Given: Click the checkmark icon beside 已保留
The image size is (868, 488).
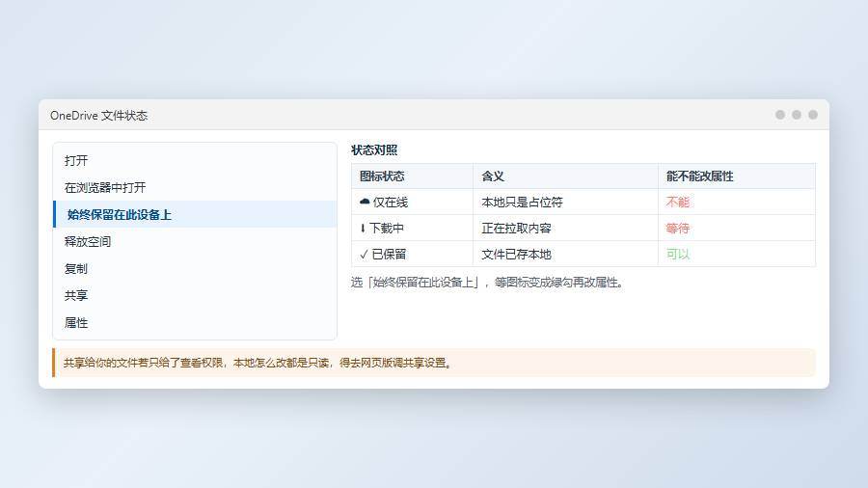Looking at the screenshot, I should coord(364,254).
